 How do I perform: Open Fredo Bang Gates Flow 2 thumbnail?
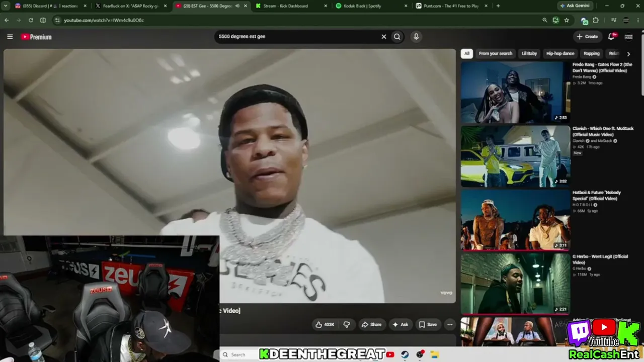(515, 92)
